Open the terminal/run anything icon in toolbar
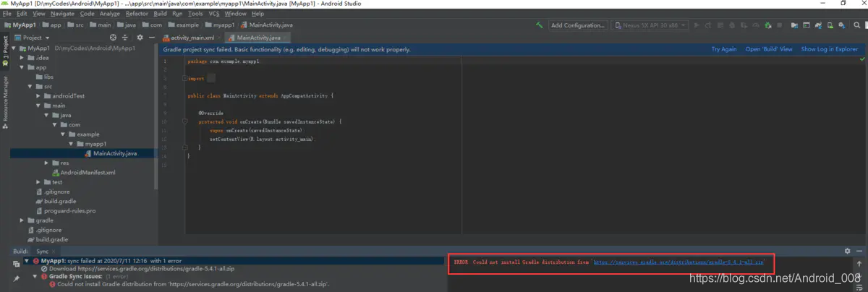 [806, 25]
